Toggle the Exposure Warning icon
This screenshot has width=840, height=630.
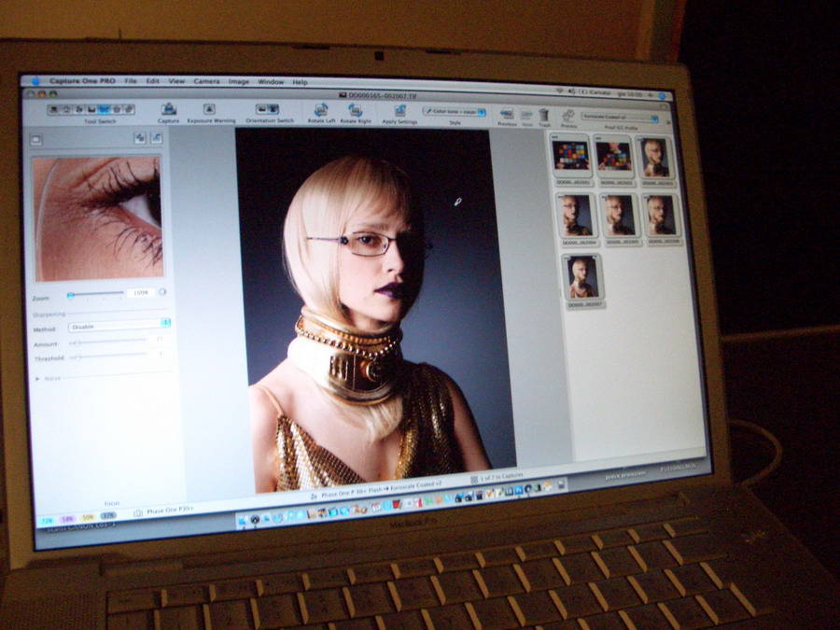point(210,109)
